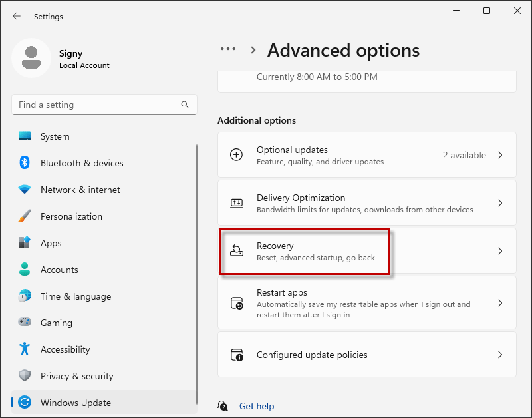
Task: Select Privacy & security
Action: [104, 376]
